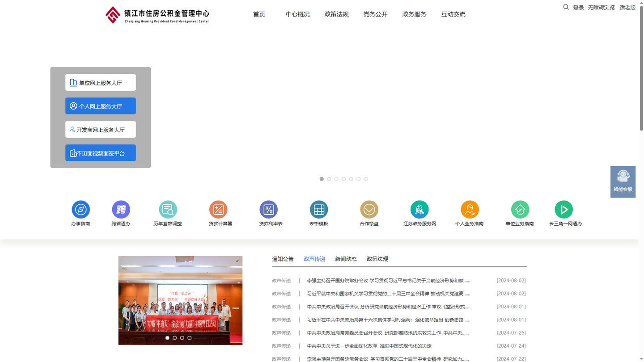Select second photo slideshow dot
This screenshot has height=362, width=644.
[174, 338]
